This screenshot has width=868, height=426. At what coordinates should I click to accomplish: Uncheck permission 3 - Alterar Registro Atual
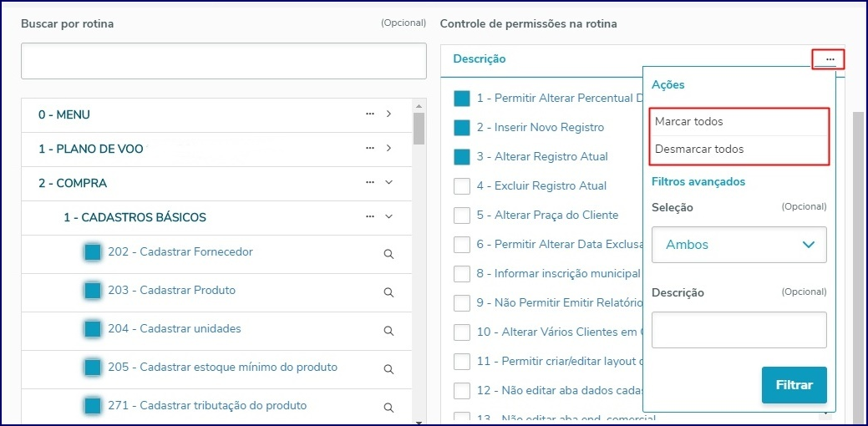(x=462, y=157)
